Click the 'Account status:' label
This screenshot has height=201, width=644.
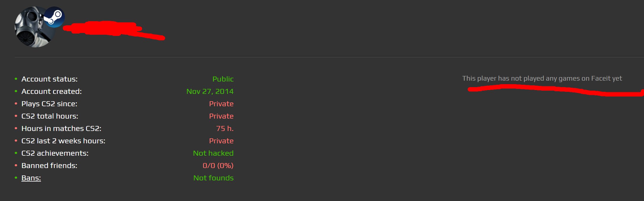tap(50, 79)
